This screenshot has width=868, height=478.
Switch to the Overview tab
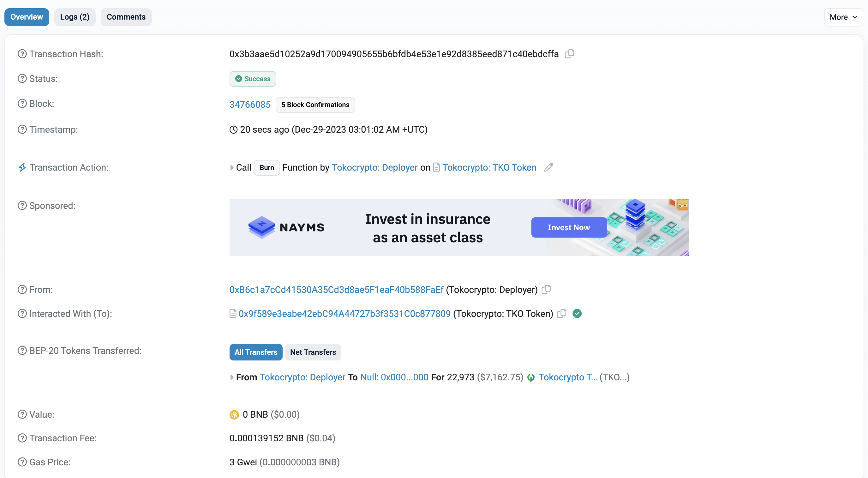[27, 17]
